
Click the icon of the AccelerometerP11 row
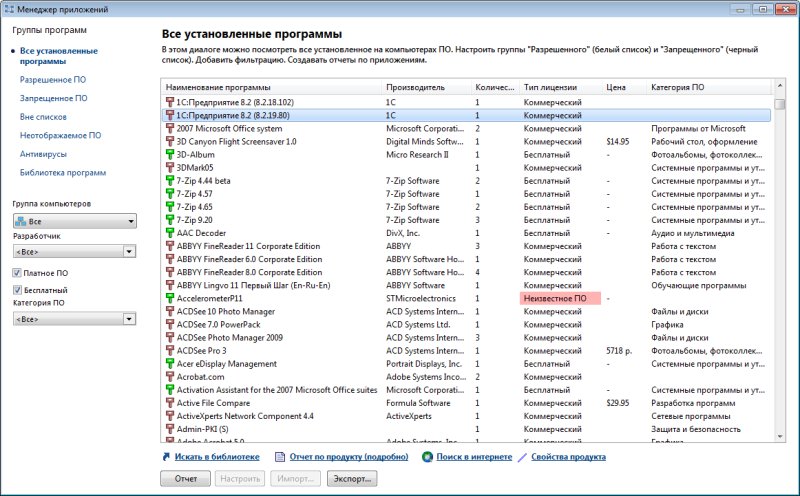point(169,298)
